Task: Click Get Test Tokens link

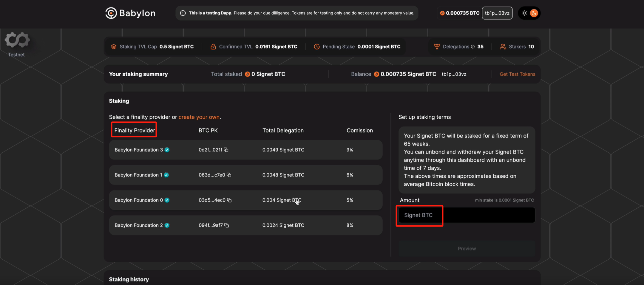Action: click(518, 74)
